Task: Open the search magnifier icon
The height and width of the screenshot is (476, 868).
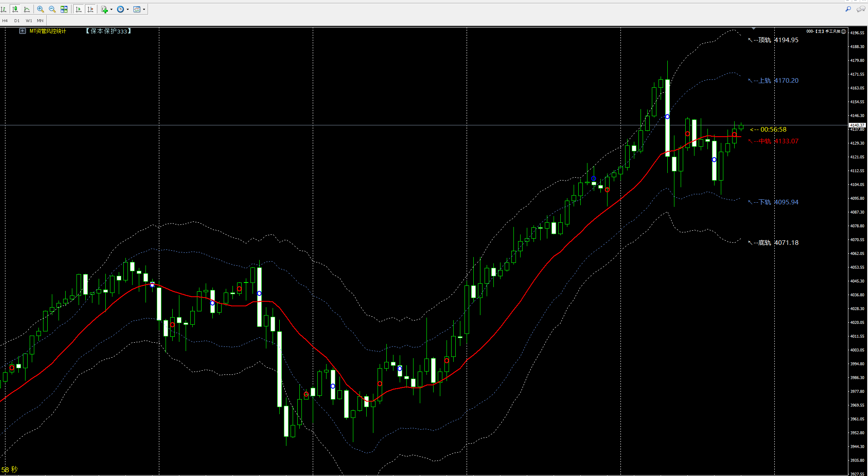Action: coord(848,9)
